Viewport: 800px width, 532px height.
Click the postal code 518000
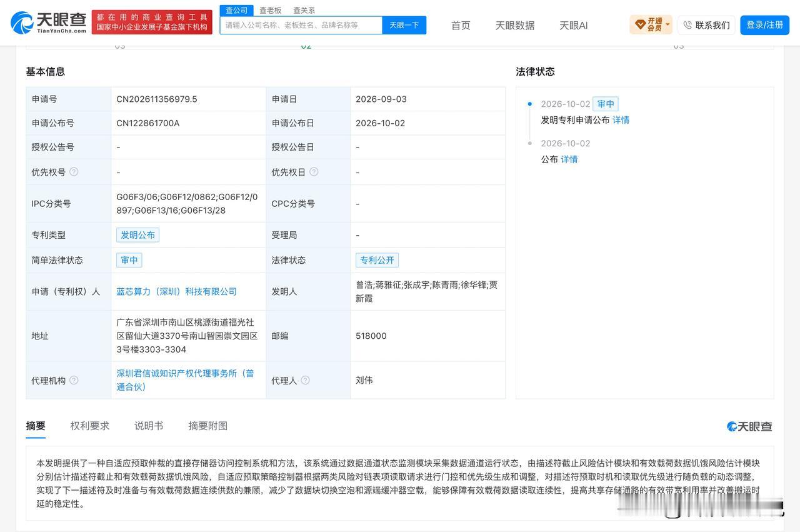pos(371,336)
